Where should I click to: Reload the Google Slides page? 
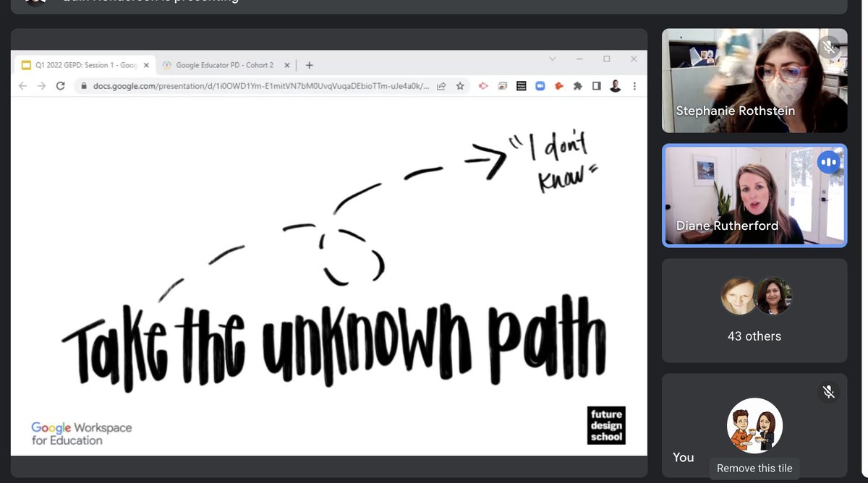60,85
